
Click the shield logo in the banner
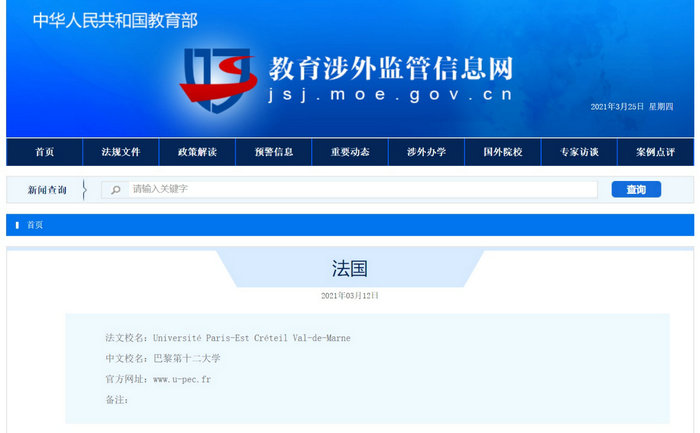tap(218, 80)
